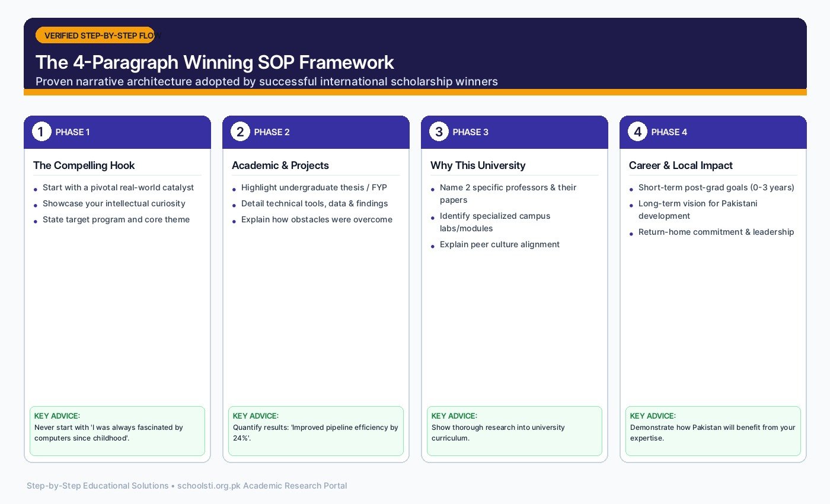Click the number 2 phase circle
Image resolution: width=830 pixels, height=504 pixels.
(240, 132)
